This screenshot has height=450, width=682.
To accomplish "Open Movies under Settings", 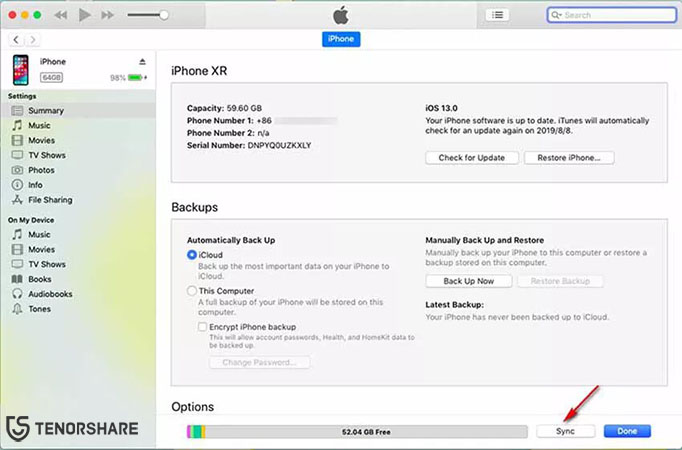I will [x=78, y=140].
